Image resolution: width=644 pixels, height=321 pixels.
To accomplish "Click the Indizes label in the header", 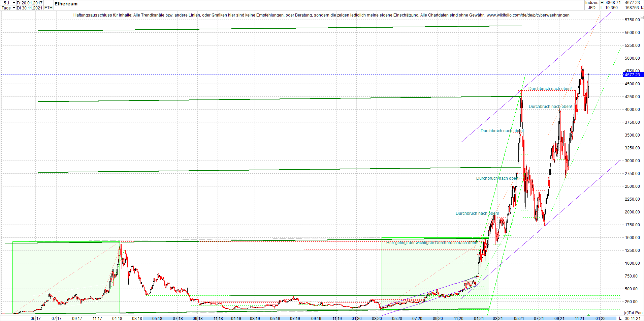I will pos(592,3).
